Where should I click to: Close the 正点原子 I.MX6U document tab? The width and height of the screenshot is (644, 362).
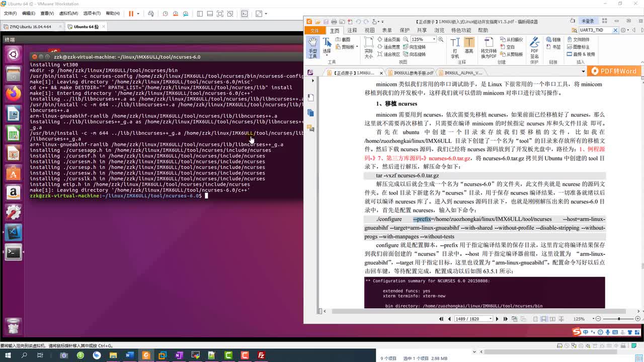click(x=381, y=73)
